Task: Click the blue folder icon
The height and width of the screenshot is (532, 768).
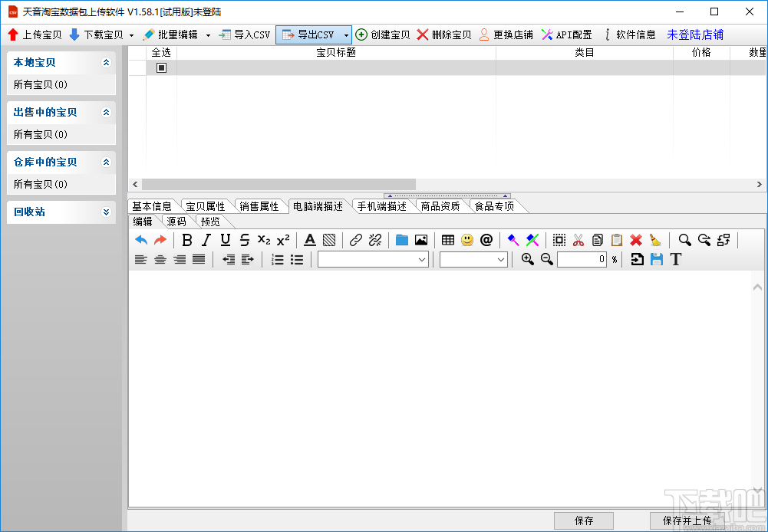Action: tap(401, 240)
